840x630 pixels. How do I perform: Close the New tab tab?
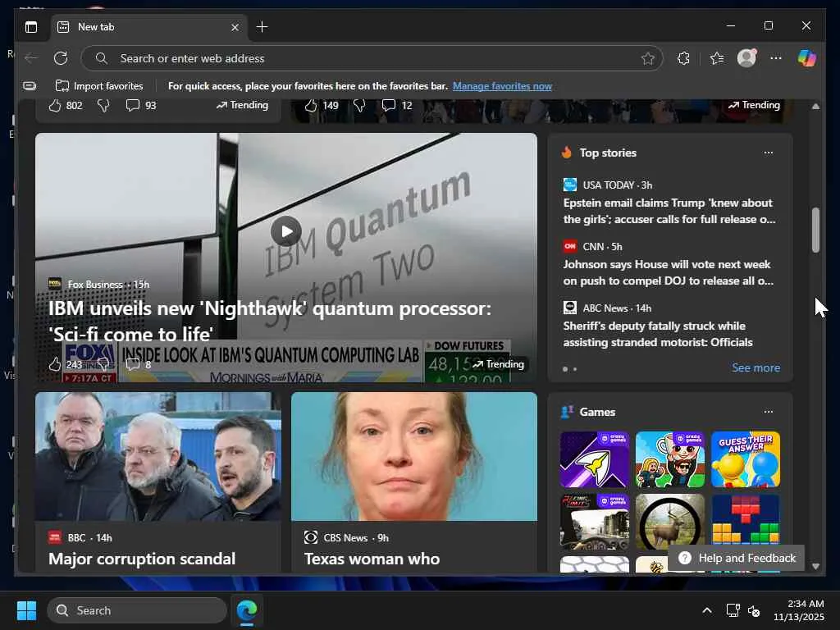[235, 27]
